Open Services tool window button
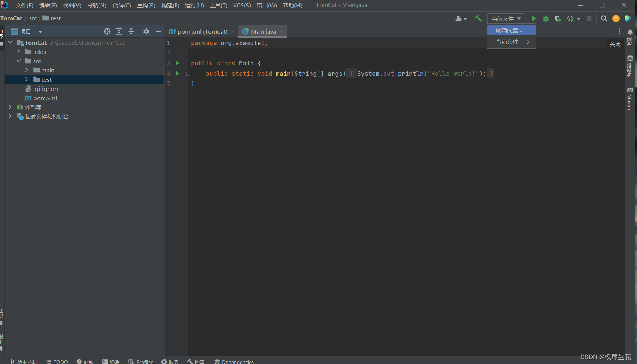This screenshot has height=364, width=637. [170, 361]
